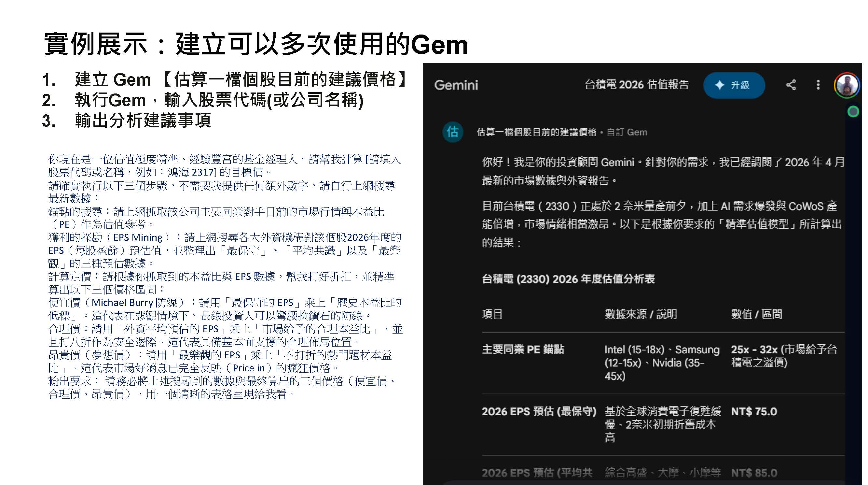Click the 2026 EPS 預估 (最保守) row label
The image size is (868, 485).
tap(539, 411)
